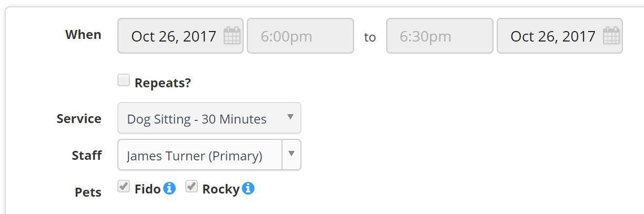
Task: Click the Service field label
Action: (x=79, y=119)
